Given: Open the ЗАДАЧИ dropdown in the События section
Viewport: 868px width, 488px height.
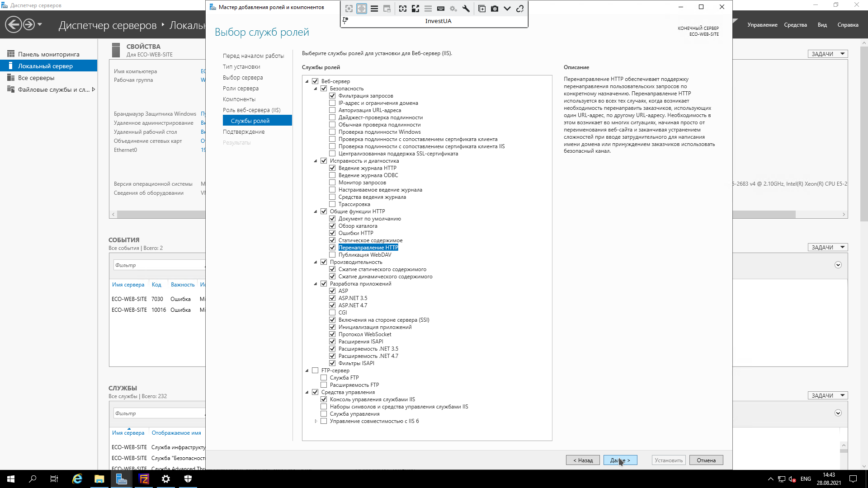Looking at the screenshot, I should point(827,247).
